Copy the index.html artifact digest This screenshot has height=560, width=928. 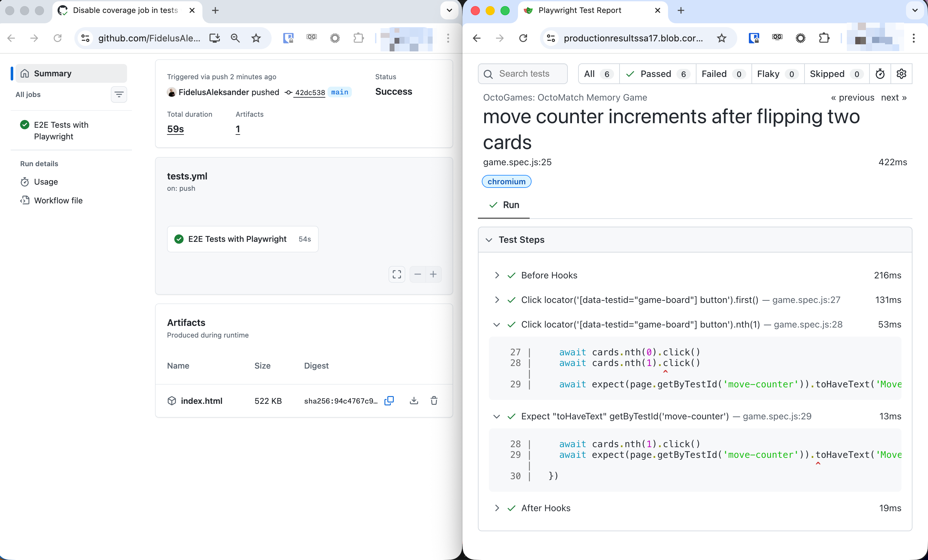click(x=389, y=401)
